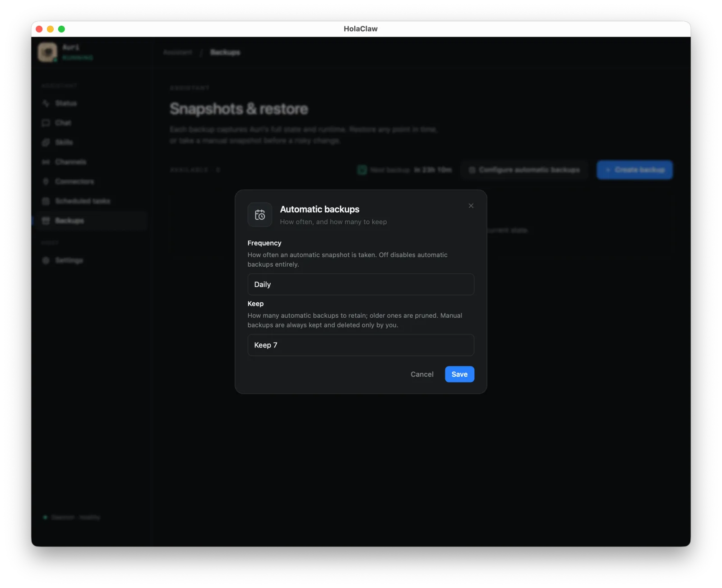
Task: Click the Backups archive icon in sidebar
Action: click(x=46, y=221)
